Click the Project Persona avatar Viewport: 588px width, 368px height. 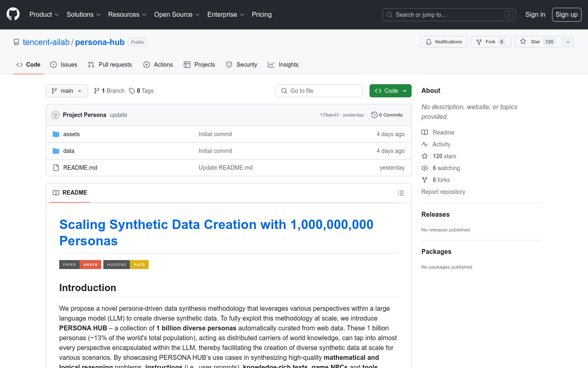[x=56, y=115]
